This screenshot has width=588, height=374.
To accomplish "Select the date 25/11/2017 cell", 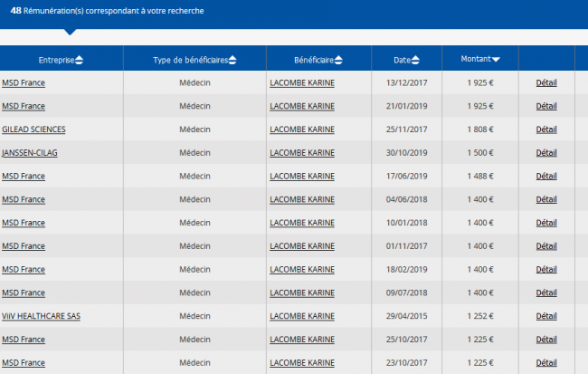I will click(407, 129).
